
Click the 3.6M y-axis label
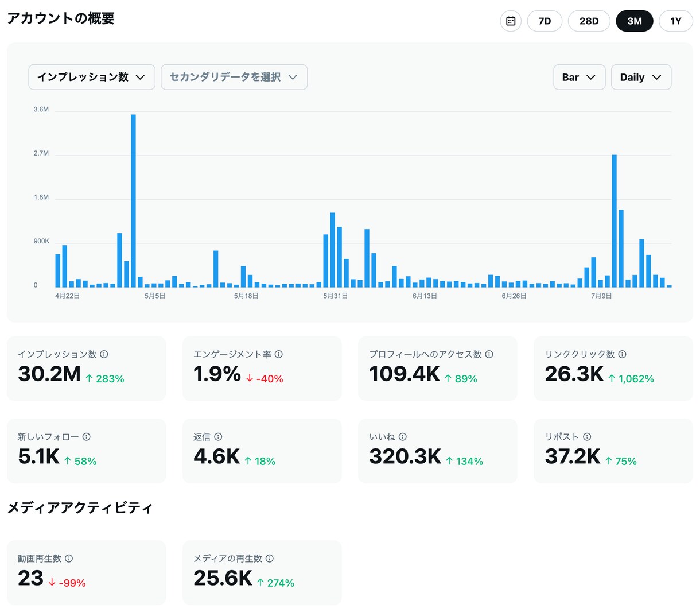(41, 109)
